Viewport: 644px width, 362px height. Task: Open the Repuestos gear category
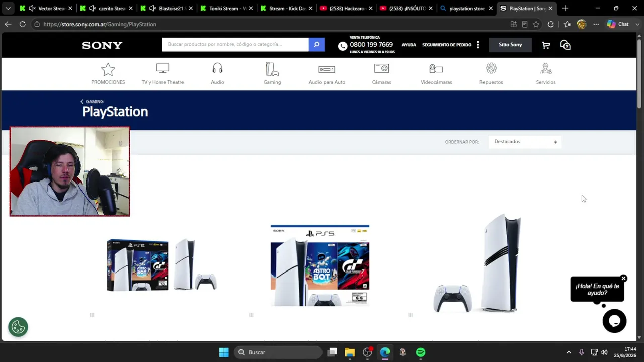coord(491,73)
